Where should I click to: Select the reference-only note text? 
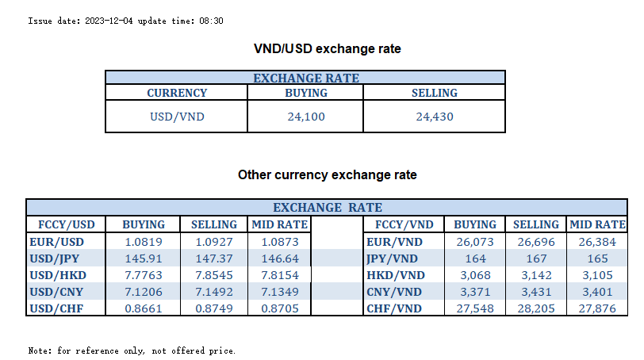pyautogui.click(x=132, y=350)
